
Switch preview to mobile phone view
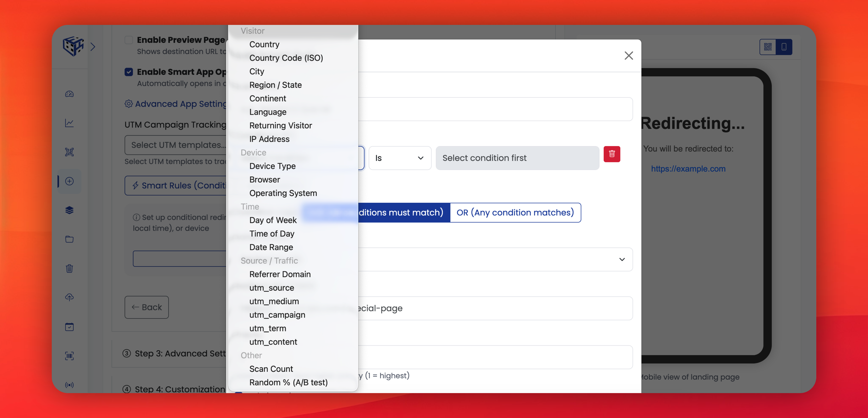(784, 47)
